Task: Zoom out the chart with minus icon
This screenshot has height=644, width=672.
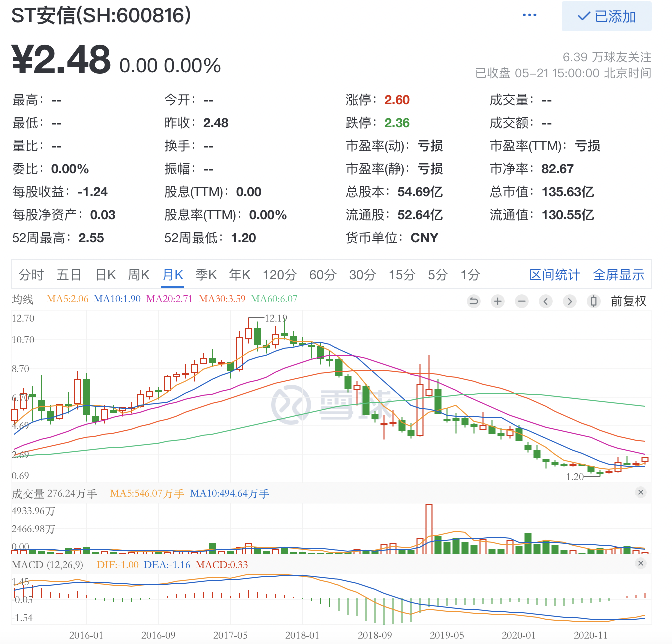Action: click(522, 301)
